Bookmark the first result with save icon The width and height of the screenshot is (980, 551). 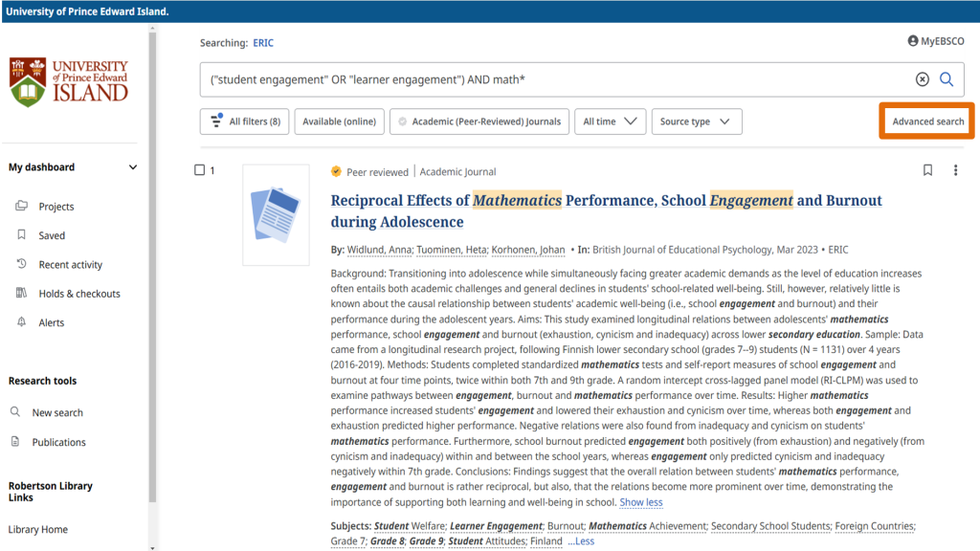(927, 170)
